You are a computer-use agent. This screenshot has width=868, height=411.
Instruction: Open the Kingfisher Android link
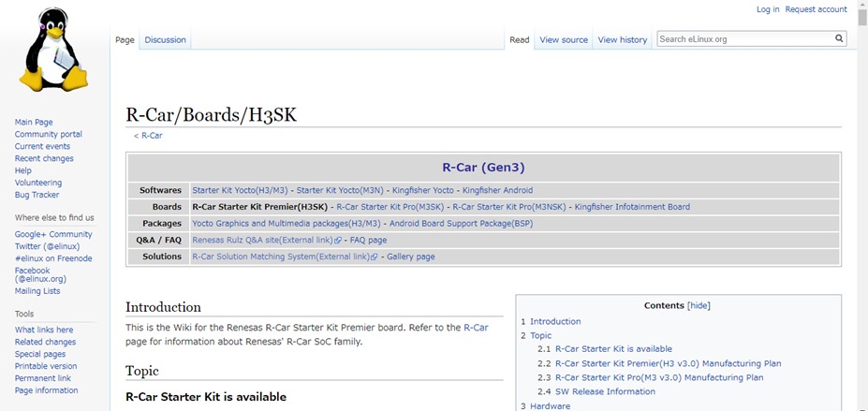[x=497, y=190]
